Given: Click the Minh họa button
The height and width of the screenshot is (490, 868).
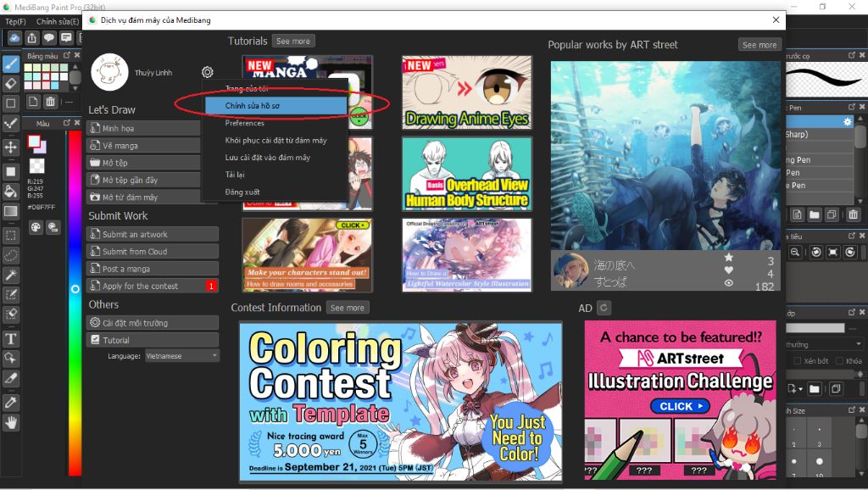Looking at the screenshot, I should point(143,128).
